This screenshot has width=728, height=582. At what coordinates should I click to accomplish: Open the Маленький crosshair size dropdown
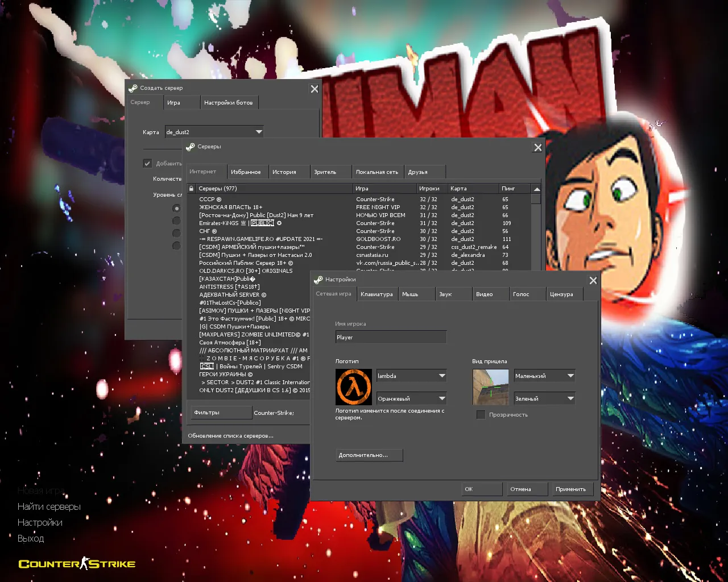570,376
